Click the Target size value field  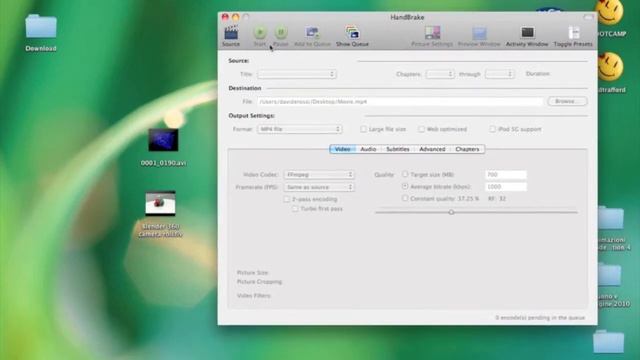click(x=506, y=174)
